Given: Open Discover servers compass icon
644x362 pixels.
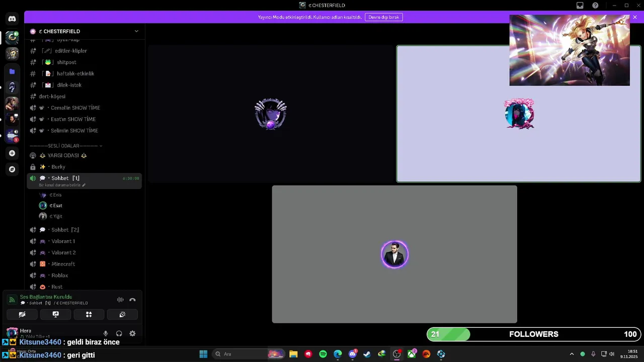Looking at the screenshot, I should (x=12, y=169).
